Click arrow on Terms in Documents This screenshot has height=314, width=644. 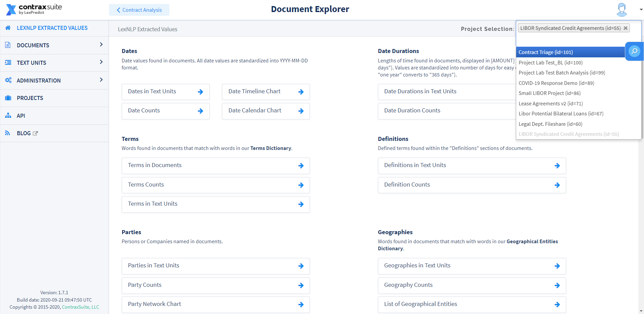coord(301,166)
